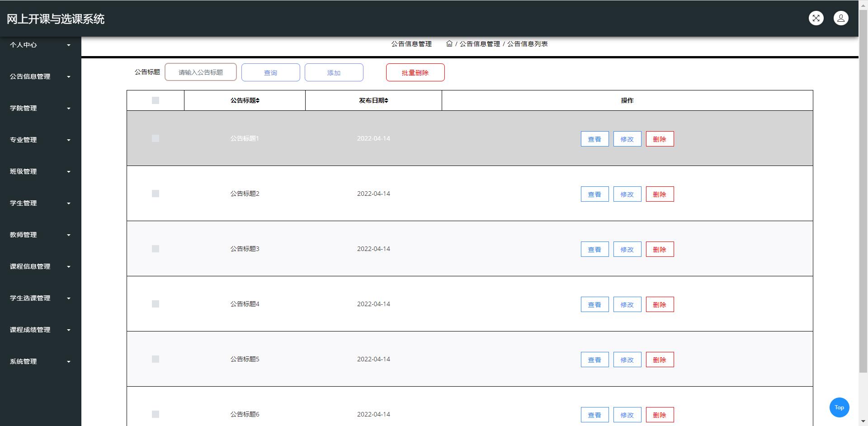Click 公告信息管理 breadcrumb link

point(480,44)
